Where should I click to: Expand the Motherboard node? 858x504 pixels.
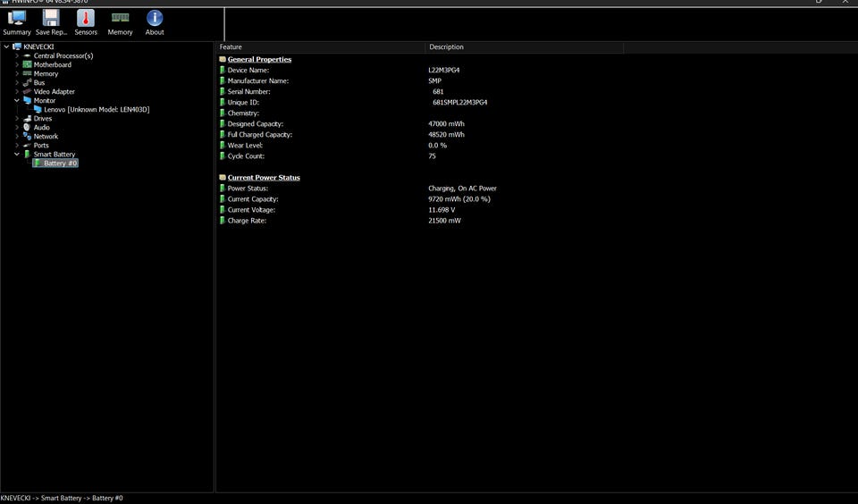pyautogui.click(x=17, y=64)
